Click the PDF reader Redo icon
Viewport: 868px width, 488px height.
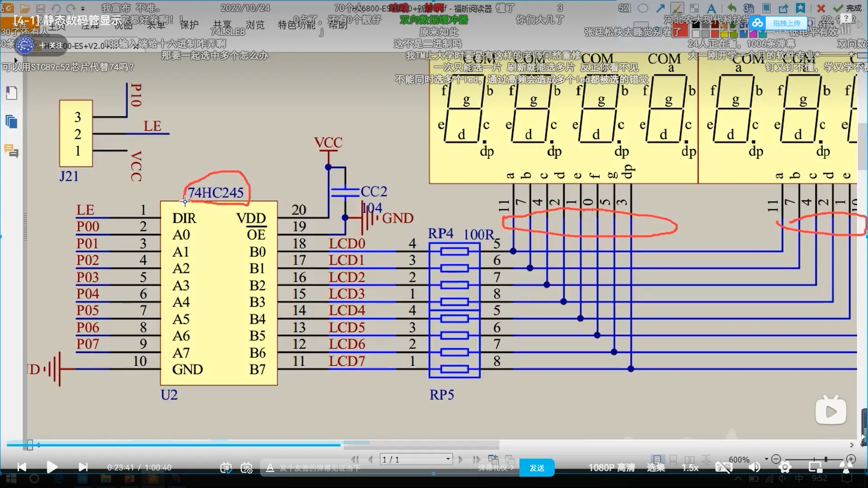(x=71, y=8)
